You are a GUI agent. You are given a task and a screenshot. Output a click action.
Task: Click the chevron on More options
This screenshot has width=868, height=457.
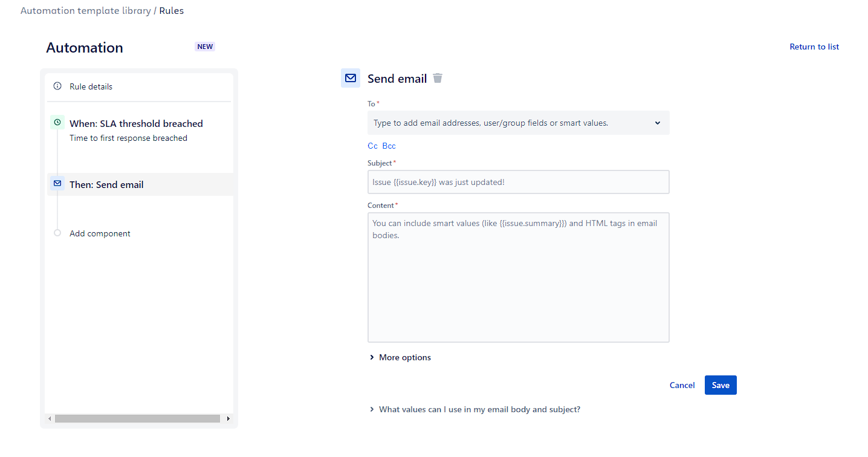click(x=372, y=357)
